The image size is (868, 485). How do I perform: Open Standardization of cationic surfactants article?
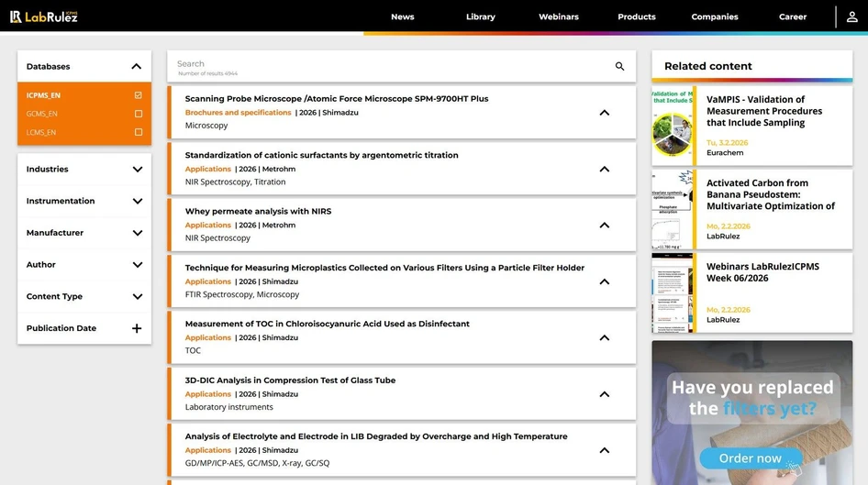pos(322,155)
